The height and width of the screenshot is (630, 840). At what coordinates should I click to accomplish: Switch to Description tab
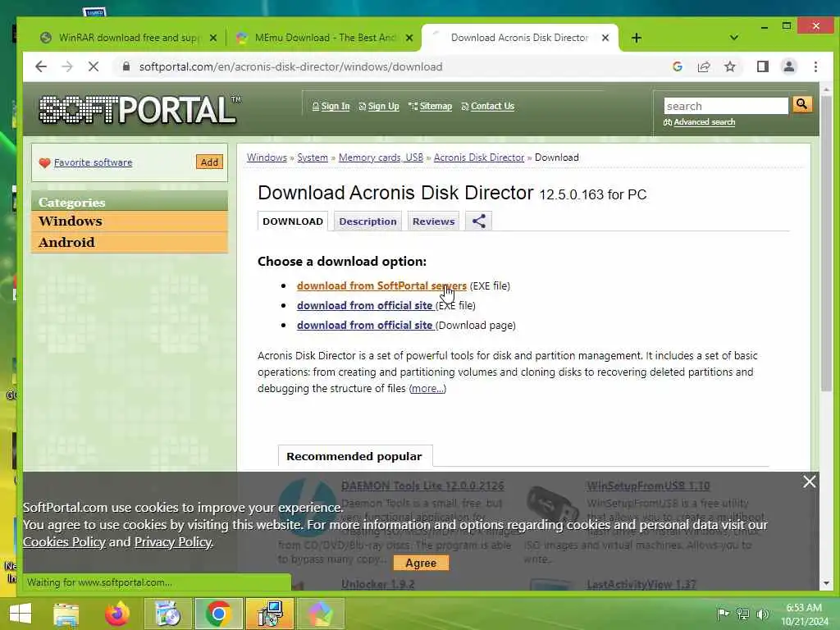click(367, 221)
